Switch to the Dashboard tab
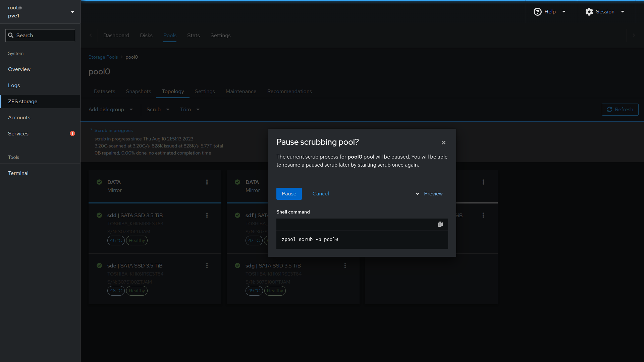 116,36
